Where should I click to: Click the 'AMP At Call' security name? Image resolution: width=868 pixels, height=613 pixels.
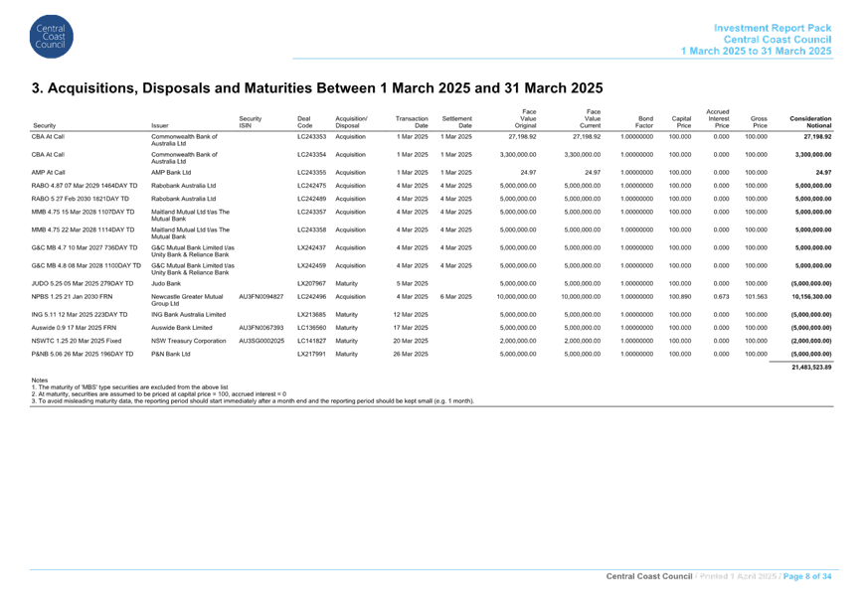tap(48, 173)
